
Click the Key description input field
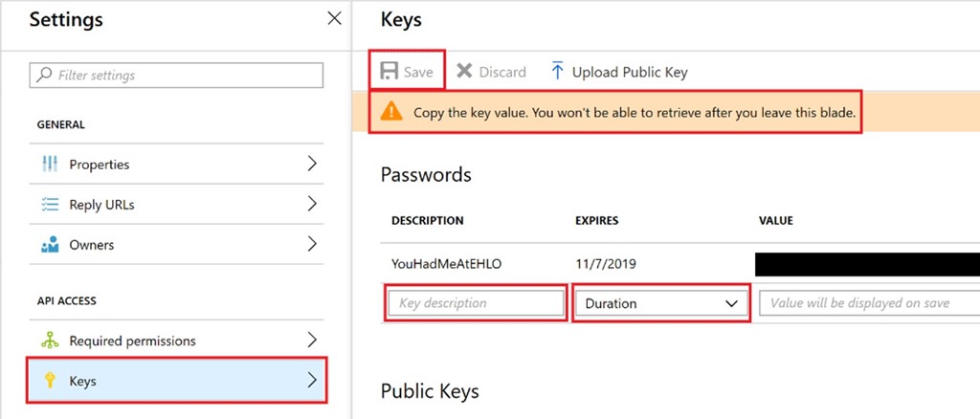[x=476, y=303]
